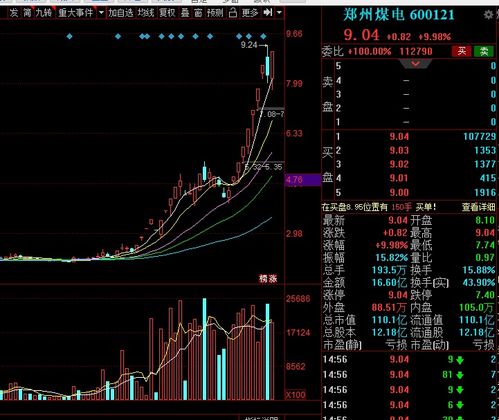499x420 pixels.
Task: Click the green 卖 sell button
Action: coord(484,51)
